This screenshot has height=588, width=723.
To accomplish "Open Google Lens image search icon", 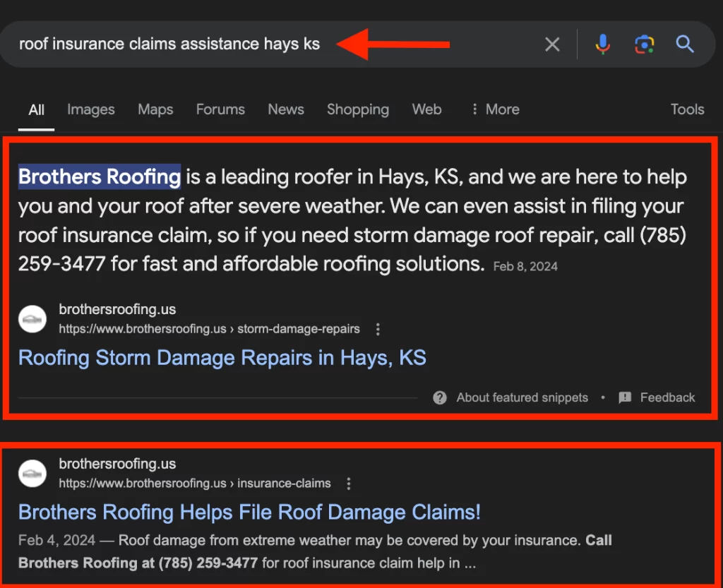I will point(644,44).
